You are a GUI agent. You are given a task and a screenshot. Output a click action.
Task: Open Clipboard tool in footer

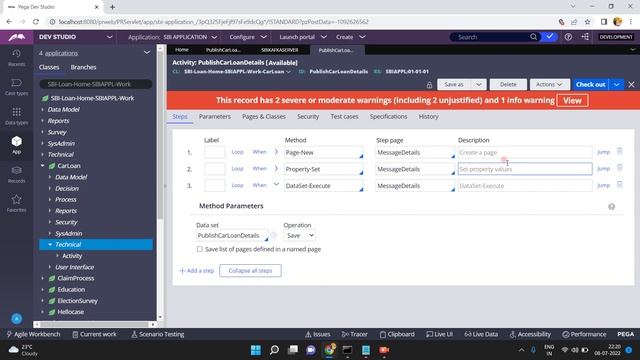coord(397,334)
